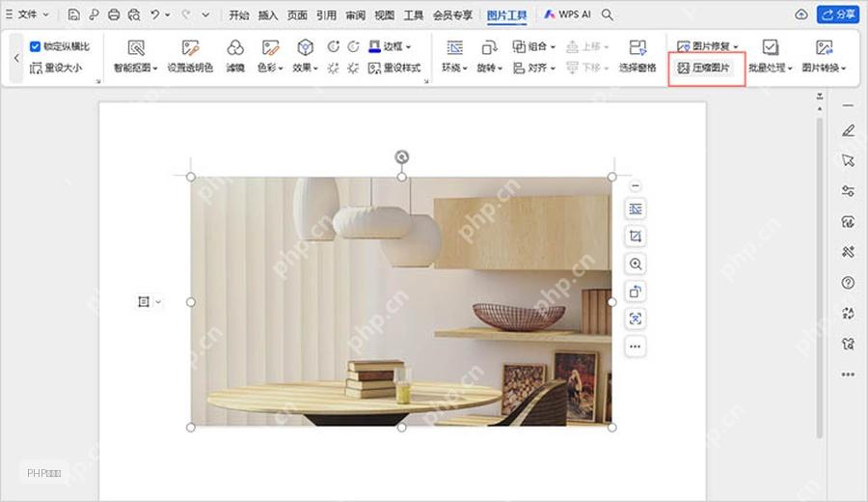Open the settings sliders icon in right sidebar
The image size is (868, 502).
coord(848,191)
